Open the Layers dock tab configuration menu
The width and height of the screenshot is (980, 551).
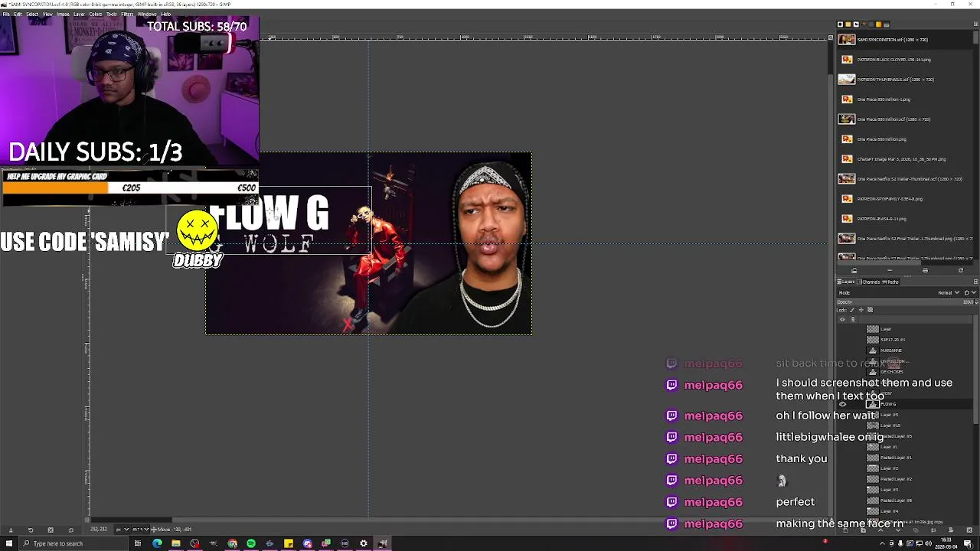pos(975,282)
